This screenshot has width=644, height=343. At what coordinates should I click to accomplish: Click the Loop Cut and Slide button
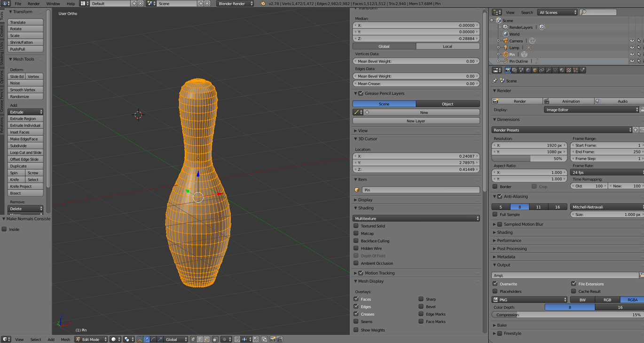(x=25, y=152)
